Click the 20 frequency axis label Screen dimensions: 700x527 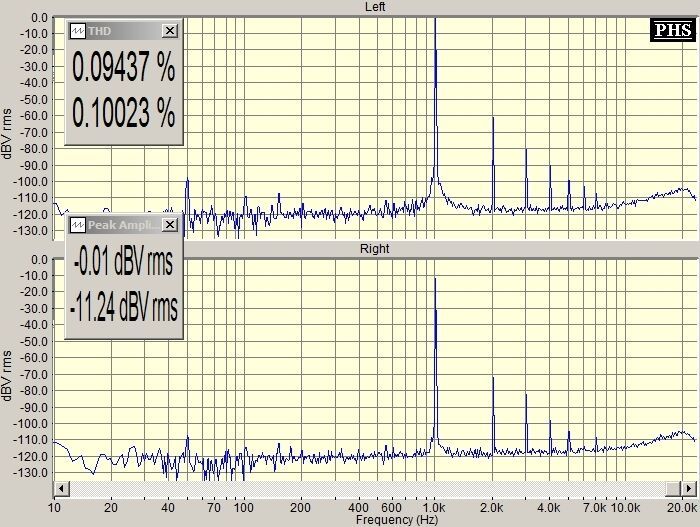(111, 508)
